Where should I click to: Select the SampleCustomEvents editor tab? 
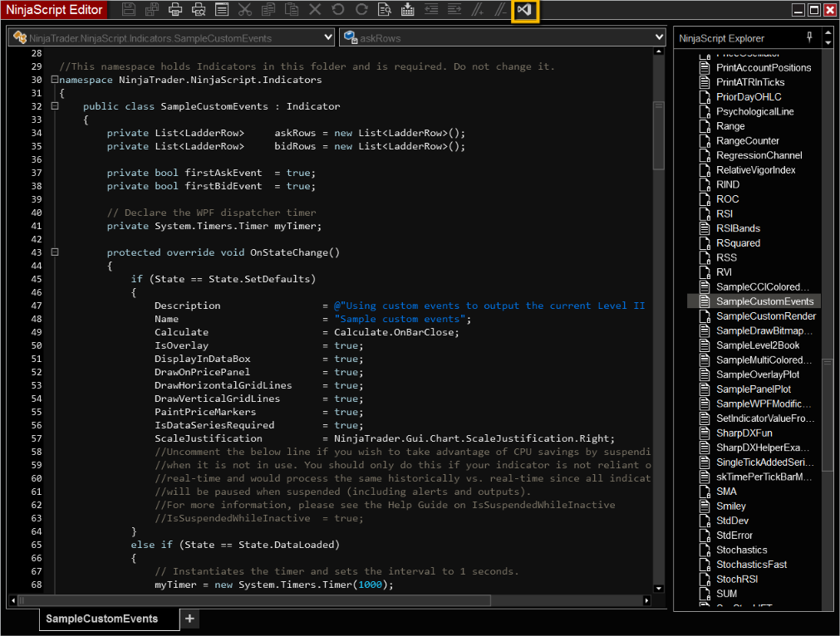coord(101,619)
